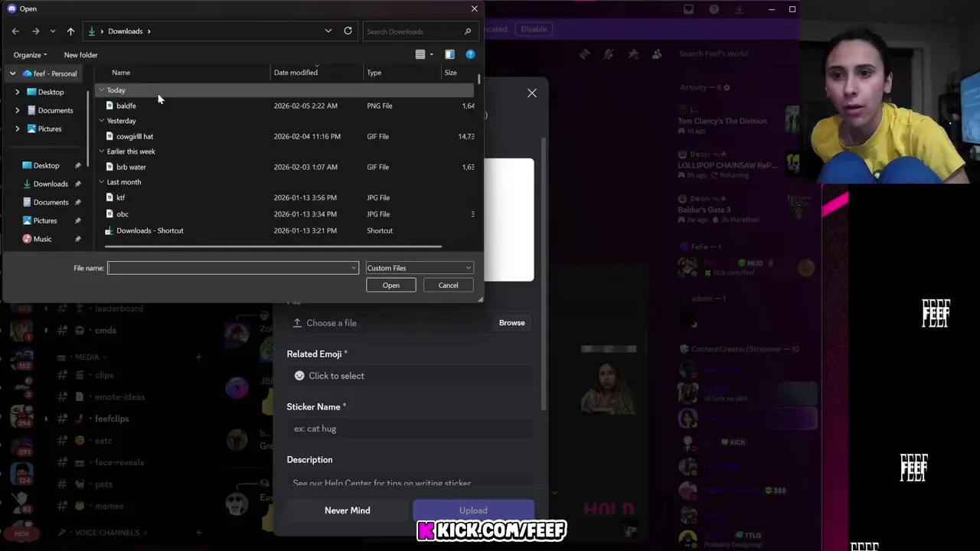Collapse the MEDIA category in Discord

tap(87, 357)
